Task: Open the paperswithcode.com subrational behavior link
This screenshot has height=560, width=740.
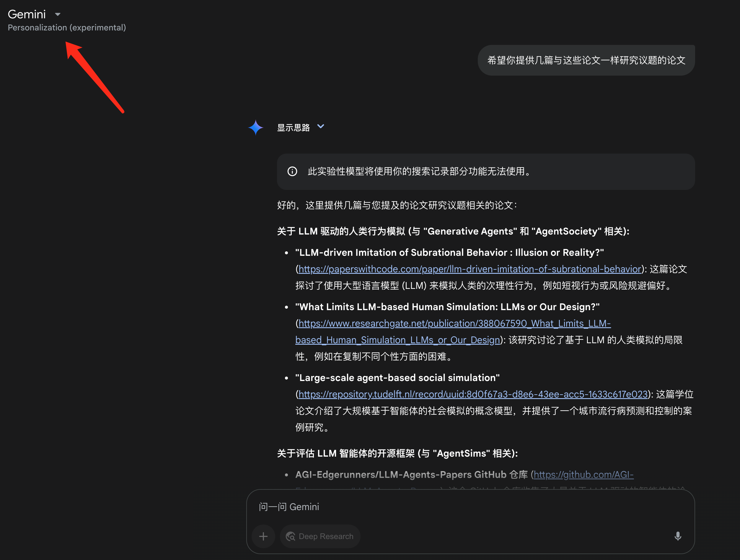Action: pyautogui.click(x=469, y=269)
